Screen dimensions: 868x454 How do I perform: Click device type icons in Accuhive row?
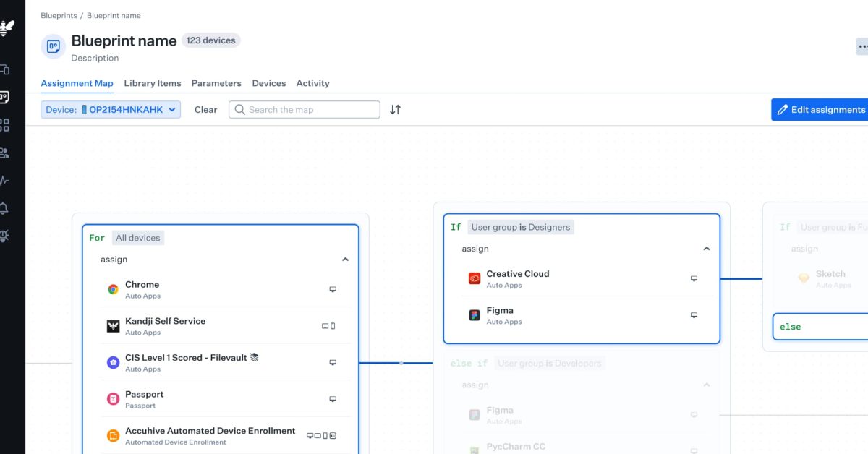pos(321,435)
